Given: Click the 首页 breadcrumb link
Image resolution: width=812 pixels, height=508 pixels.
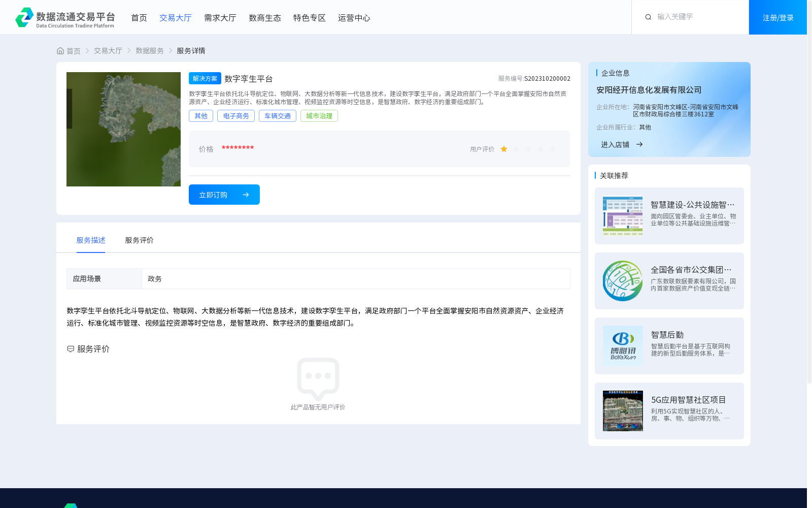Looking at the screenshot, I should (74, 51).
